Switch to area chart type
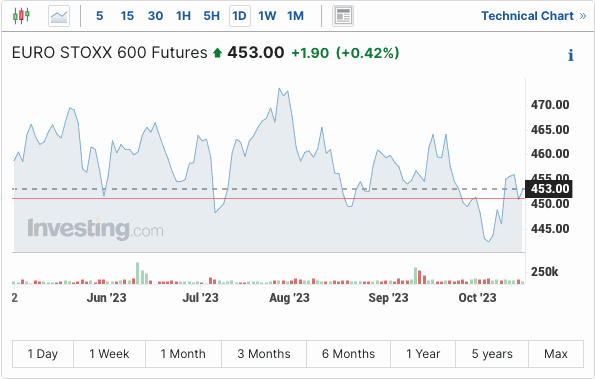 coord(59,16)
